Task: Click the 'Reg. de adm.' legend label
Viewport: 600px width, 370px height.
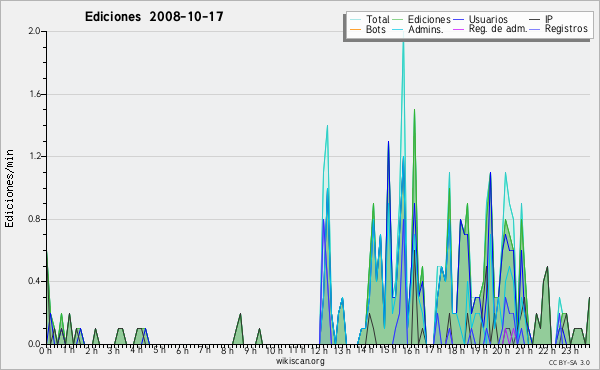Action: tap(498, 29)
